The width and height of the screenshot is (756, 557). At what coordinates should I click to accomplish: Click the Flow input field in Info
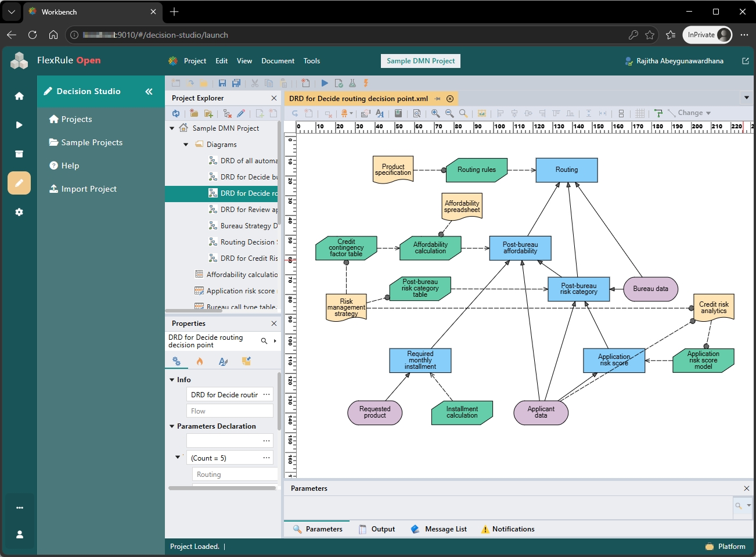230,411
